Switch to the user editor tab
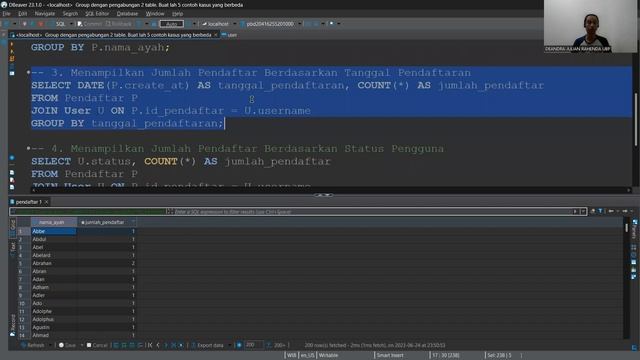The width and height of the screenshot is (640, 360). point(229,35)
